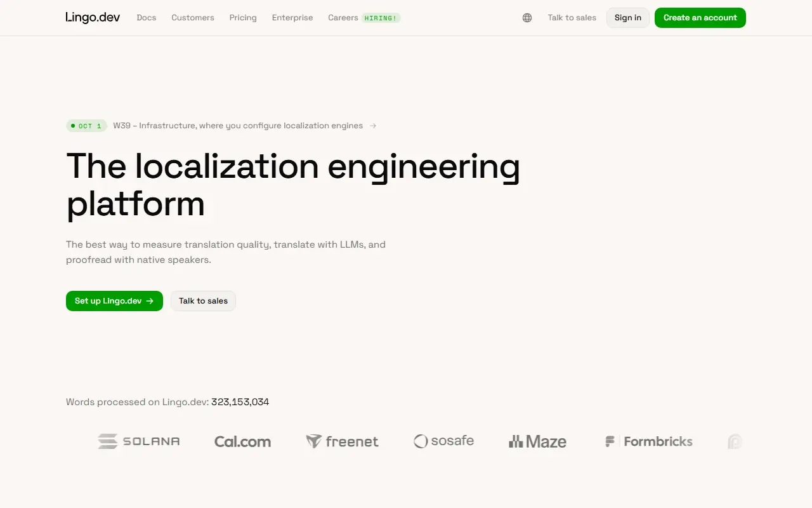The height and width of the screenshot is (508, 812).
Task: Click the arrow after the W39 announcement
Action: coord(373,126)
